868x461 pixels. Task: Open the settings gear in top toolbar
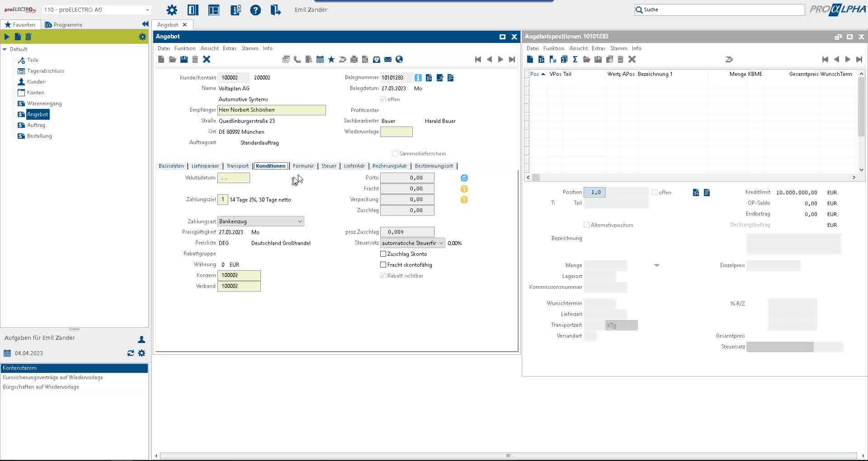[x=172, y=10]
